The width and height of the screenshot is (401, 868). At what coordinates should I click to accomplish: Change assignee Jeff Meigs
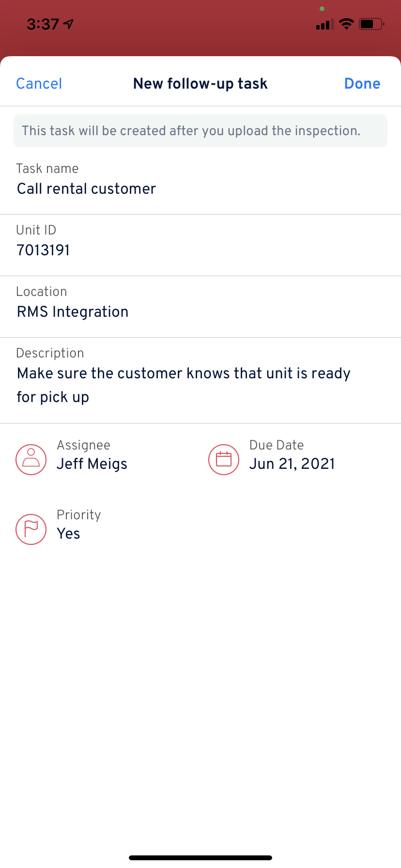(92, 464)
